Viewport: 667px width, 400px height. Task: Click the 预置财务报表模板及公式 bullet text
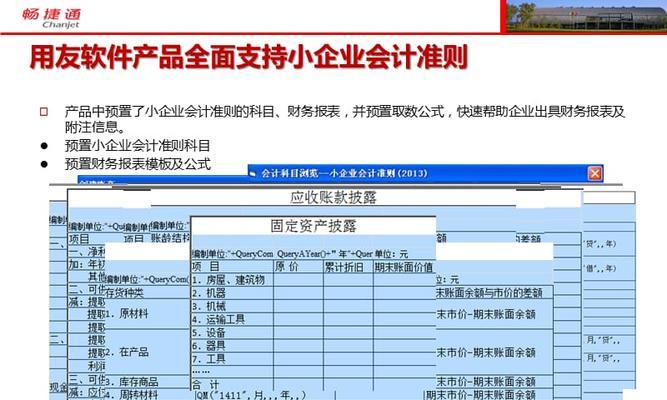(137, 164)
